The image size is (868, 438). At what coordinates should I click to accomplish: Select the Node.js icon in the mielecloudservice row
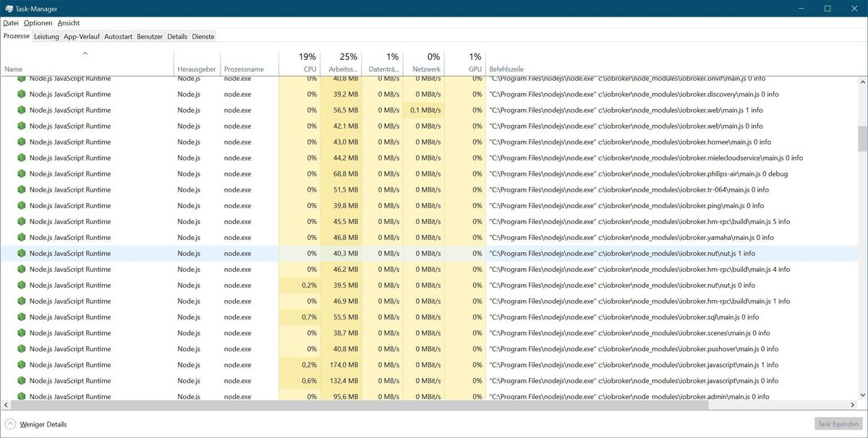coord(22,158)
